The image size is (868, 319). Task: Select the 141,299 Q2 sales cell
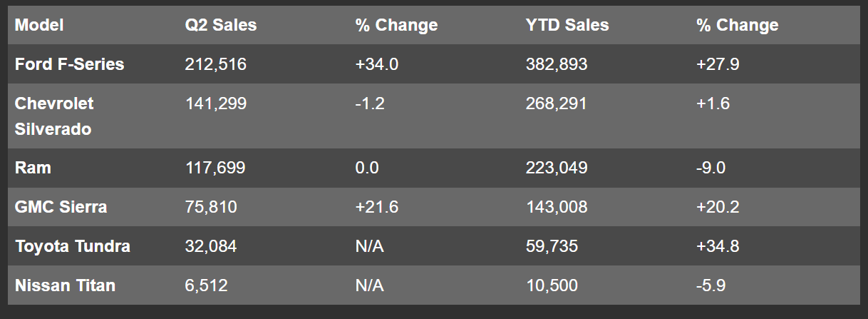tap(215, 103)
